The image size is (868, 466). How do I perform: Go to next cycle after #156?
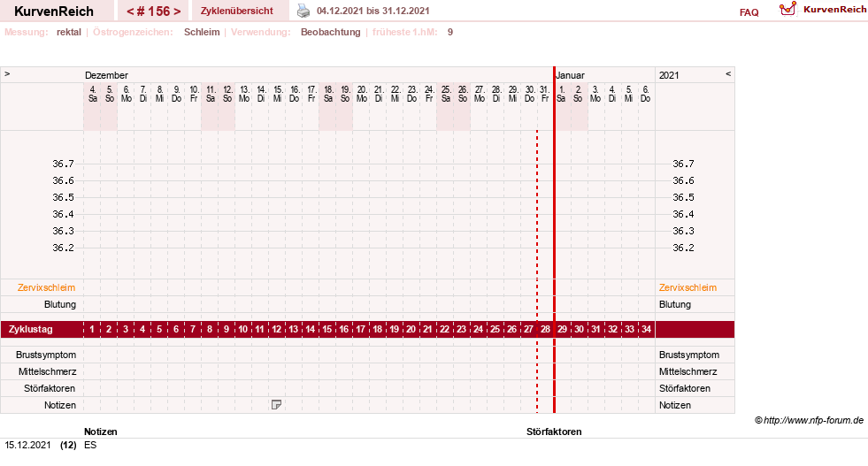click(x=177, y=11)
